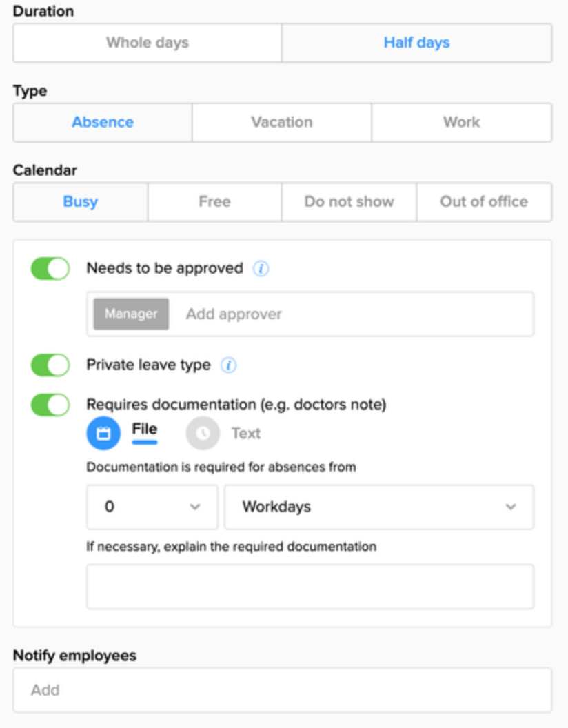Image resolution: width=568 pixels, height=728 pixels.
Task: Set leave type to Work
Action: pos(461,123)
